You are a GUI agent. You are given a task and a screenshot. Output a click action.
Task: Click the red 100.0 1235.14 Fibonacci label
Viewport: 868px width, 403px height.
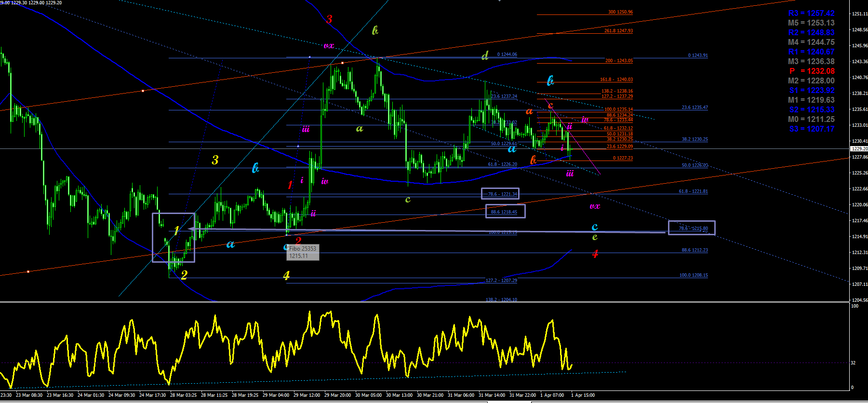[x=618, y=109]
